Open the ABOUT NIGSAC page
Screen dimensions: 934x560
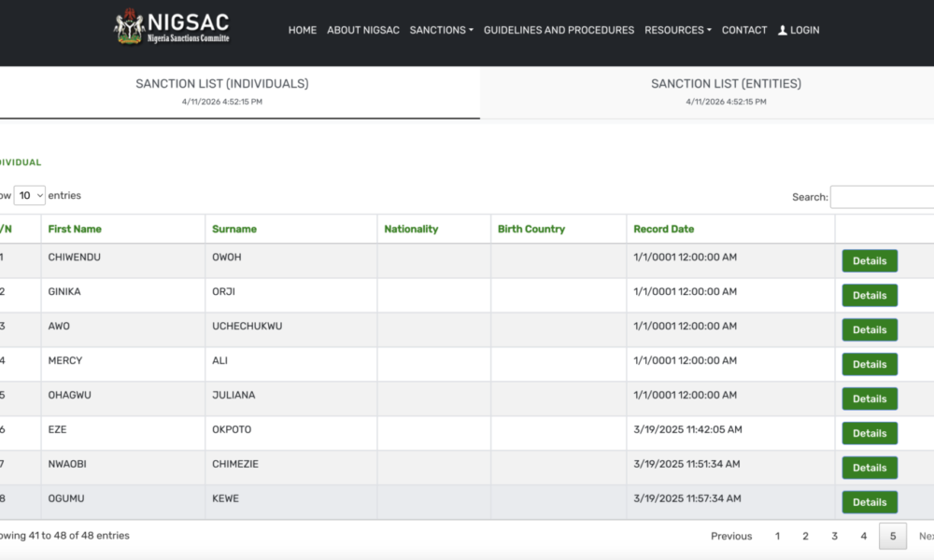(362, 30)
